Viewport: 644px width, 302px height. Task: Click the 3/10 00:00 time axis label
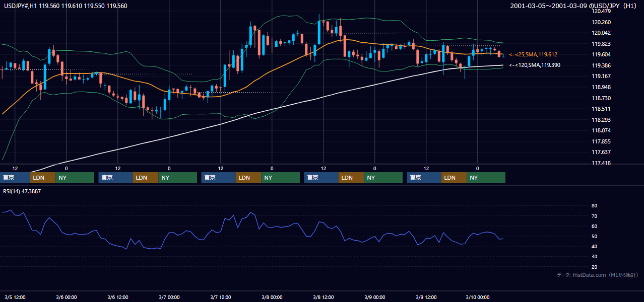[478, 297]
